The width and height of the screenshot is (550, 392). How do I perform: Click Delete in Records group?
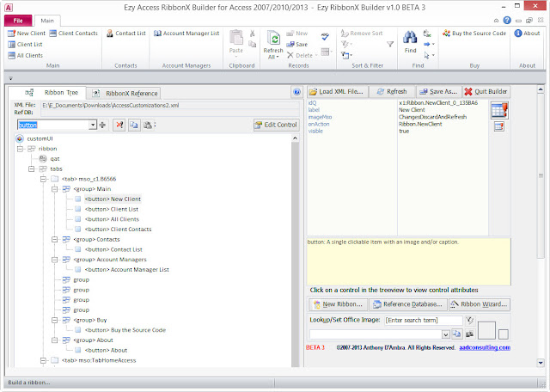(300, 56)
